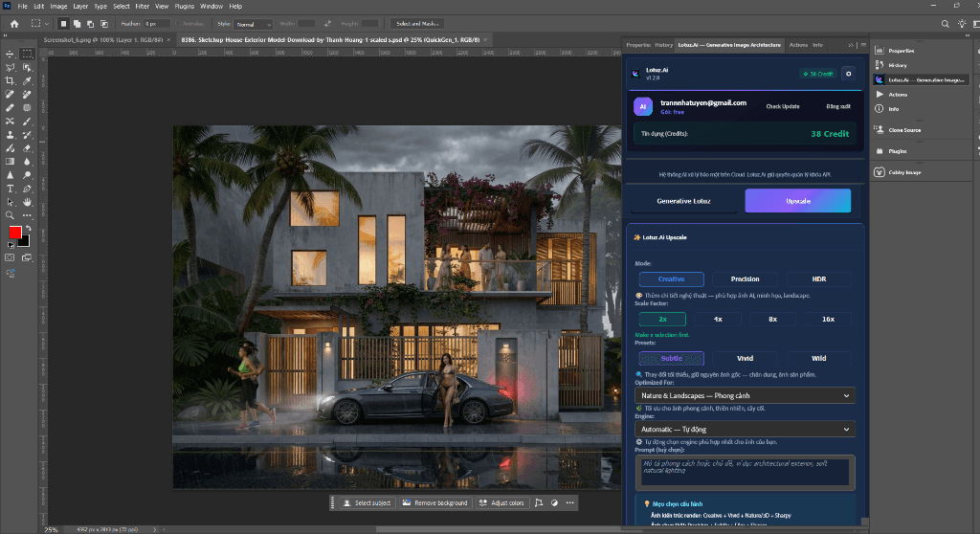The height and width of the screenshot is (534, 980).
Task: Toggle the Anti-alias checkbox
Action: (x=178, y=24)
